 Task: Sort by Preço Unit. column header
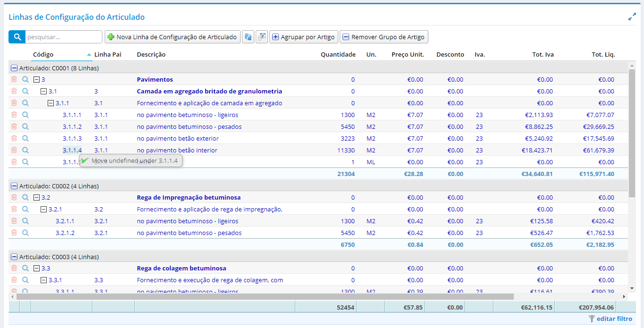click(x=408, y=54)
